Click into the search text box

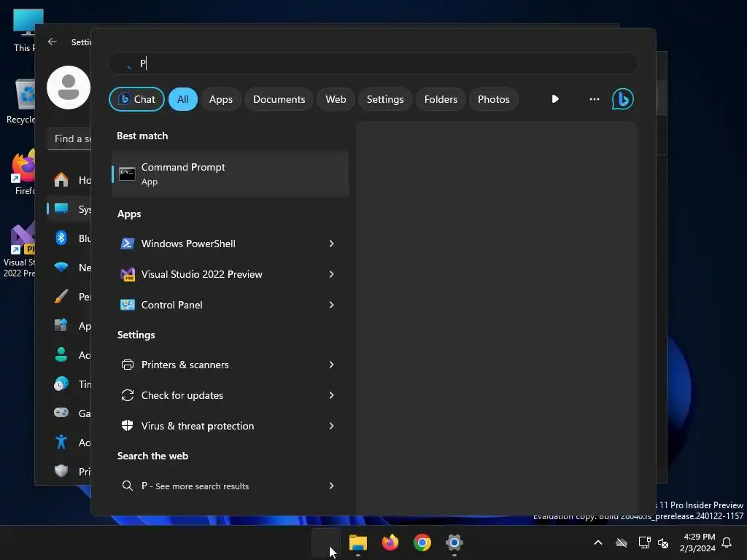373,63
